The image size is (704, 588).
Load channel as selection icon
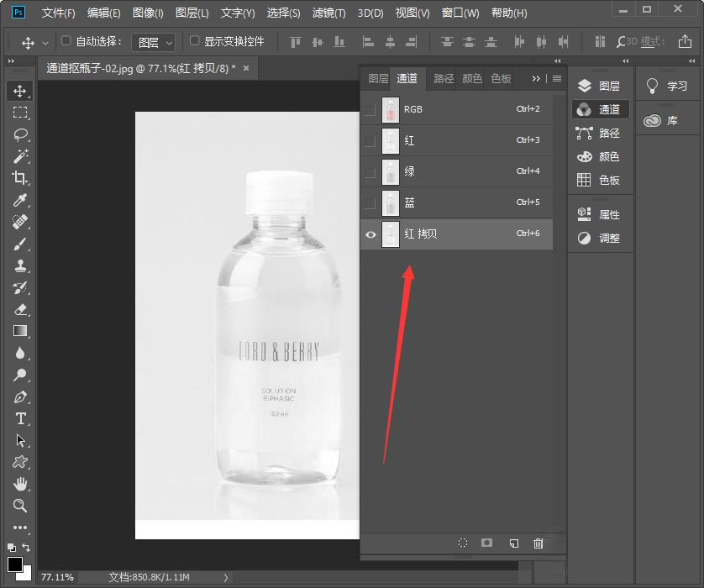pyautogui.click(x=462, y=543)
